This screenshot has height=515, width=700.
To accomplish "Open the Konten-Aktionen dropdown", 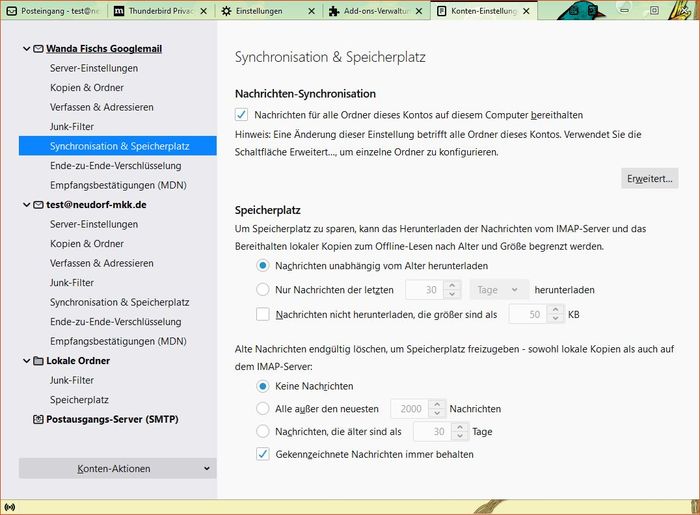I will point(118,468).
